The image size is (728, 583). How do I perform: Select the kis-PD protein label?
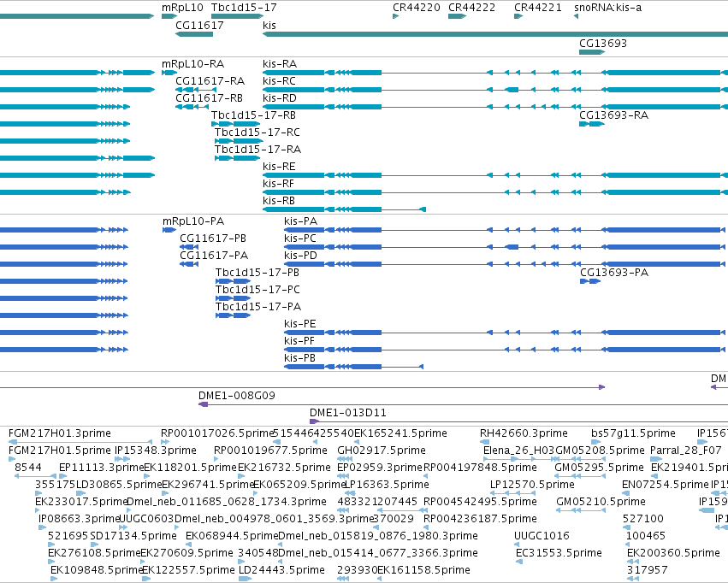tap(301, 255)
